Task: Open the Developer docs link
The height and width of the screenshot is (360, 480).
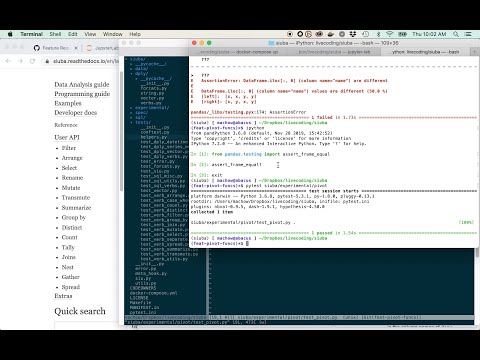Action: [76, 113]
